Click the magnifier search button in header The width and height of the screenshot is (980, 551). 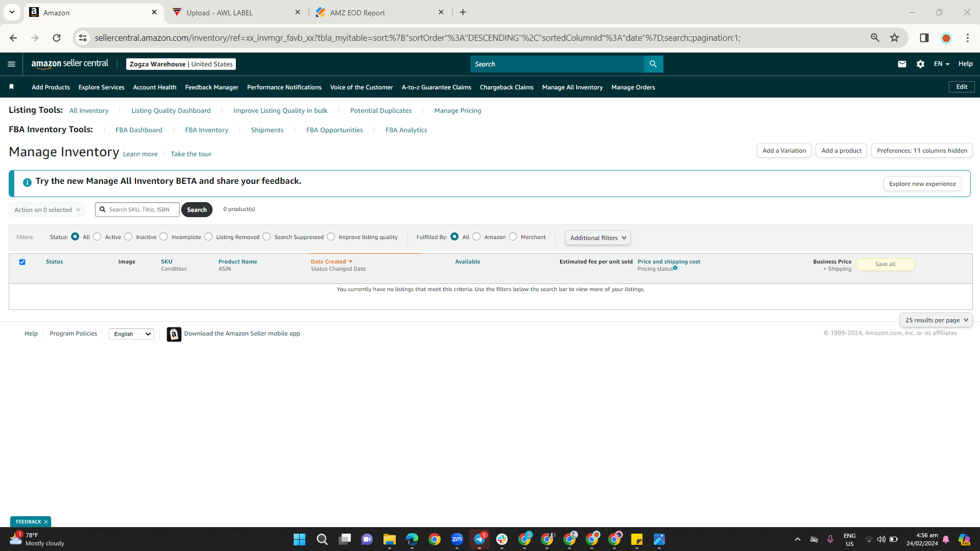pos(653,64)
